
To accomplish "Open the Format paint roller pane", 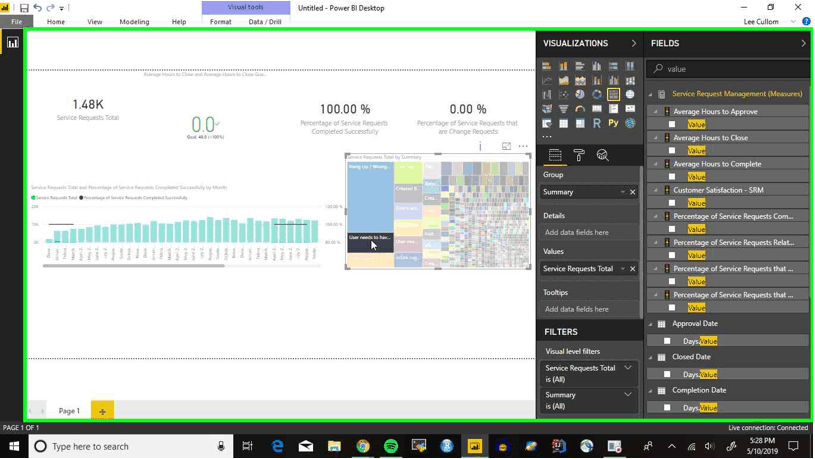I will pos(579,155).
